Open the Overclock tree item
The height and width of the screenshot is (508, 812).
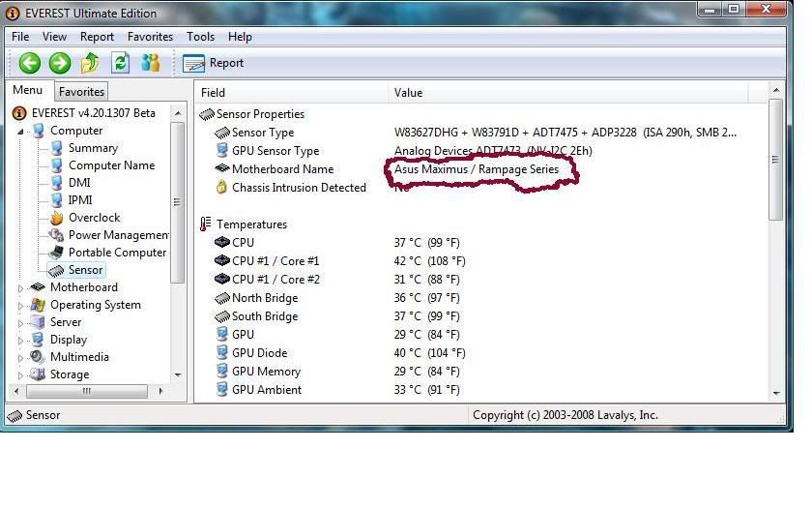[95, 218]
